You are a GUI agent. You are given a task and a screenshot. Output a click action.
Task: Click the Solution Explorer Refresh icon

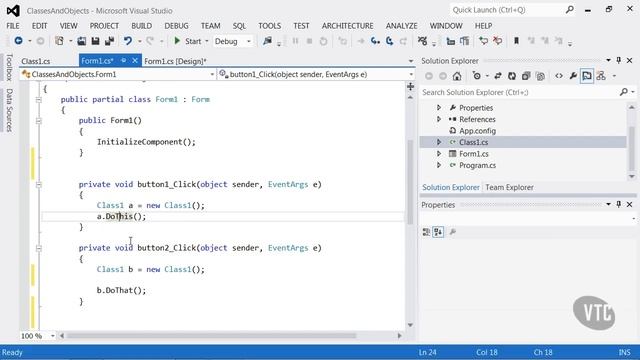point(512,76)
